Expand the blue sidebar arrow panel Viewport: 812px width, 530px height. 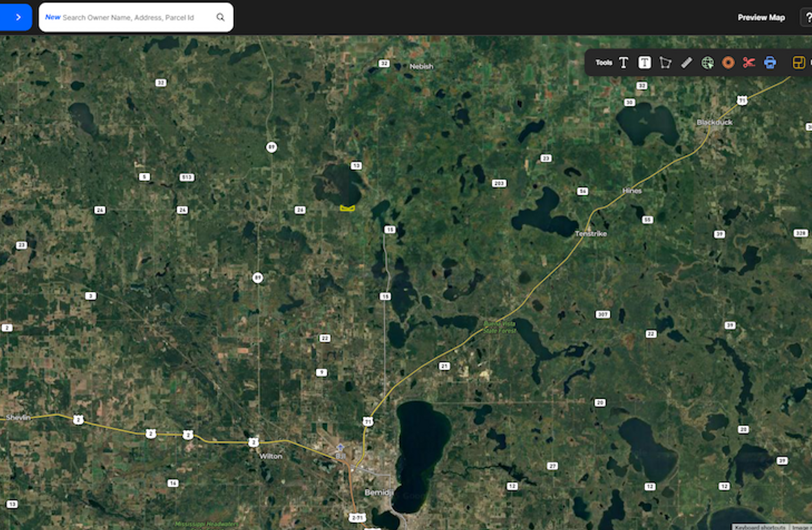pos(16,17)
